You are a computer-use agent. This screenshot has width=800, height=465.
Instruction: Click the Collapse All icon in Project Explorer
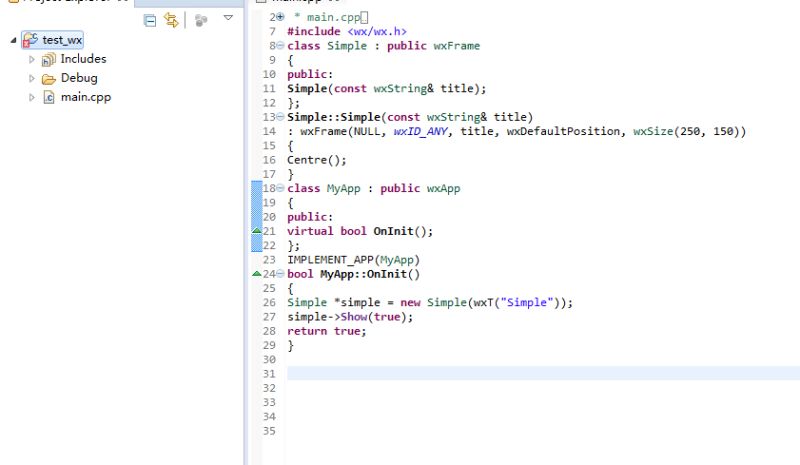tap(149, 20)
